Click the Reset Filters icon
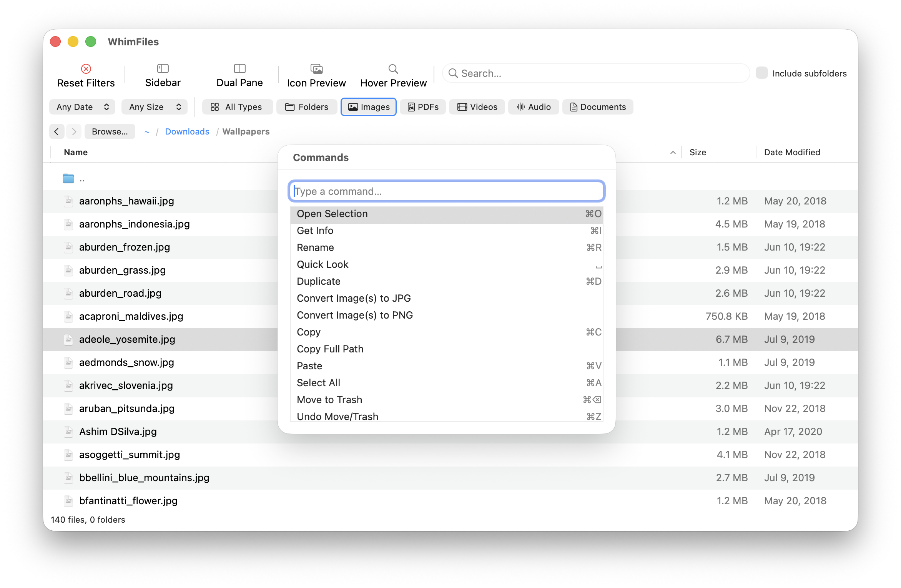The height and width of the screenshot is (588, 901). point(86,69)
